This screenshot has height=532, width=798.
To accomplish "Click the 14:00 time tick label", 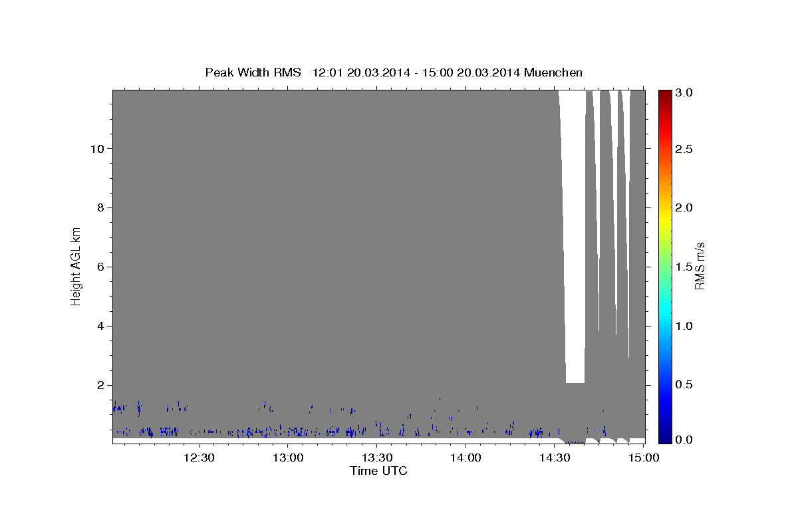I will click(x=465, y=458).
